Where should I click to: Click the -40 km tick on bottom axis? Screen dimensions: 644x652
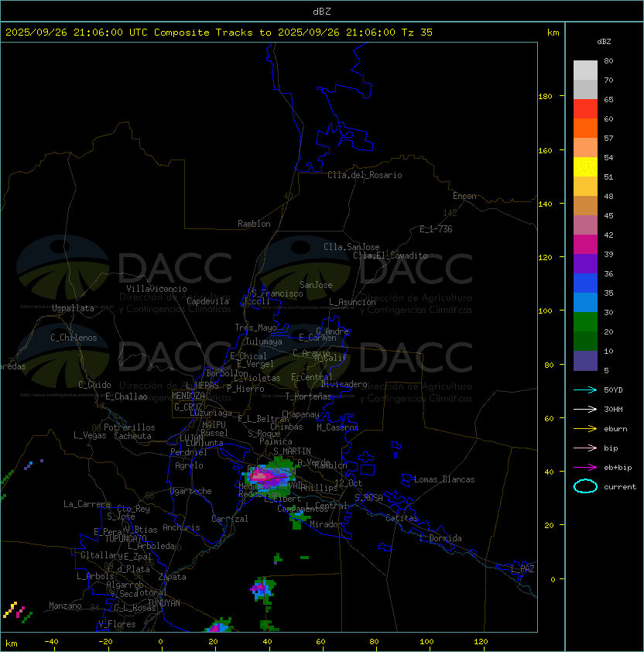tap(51, 642)
